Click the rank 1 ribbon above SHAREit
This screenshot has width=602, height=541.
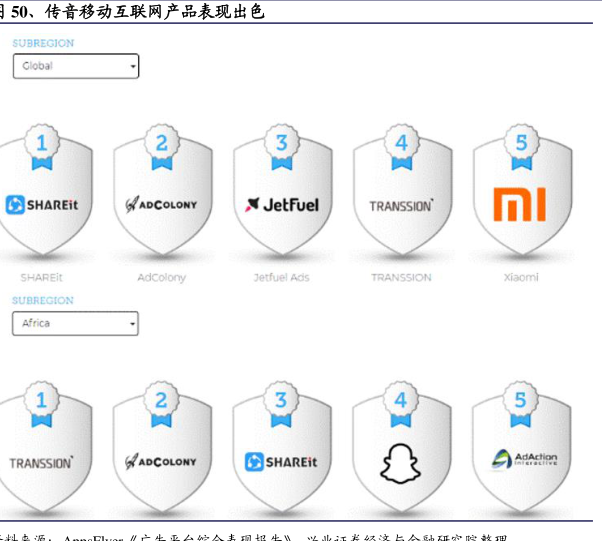coord(42,144)
